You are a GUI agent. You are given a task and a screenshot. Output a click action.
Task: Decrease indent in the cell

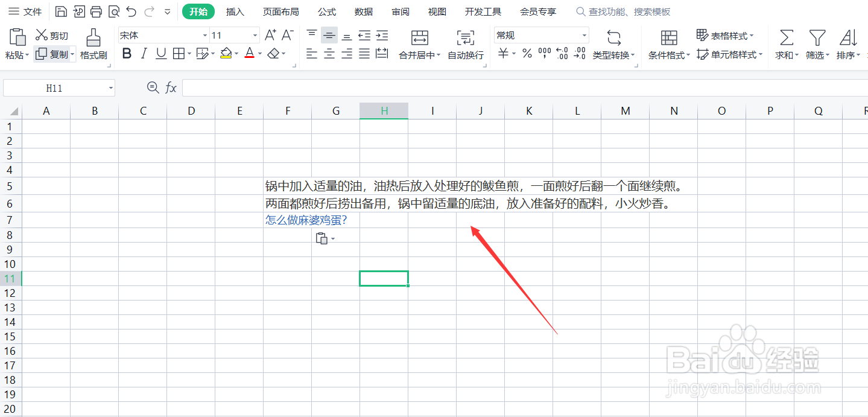(x=364, y=36)
